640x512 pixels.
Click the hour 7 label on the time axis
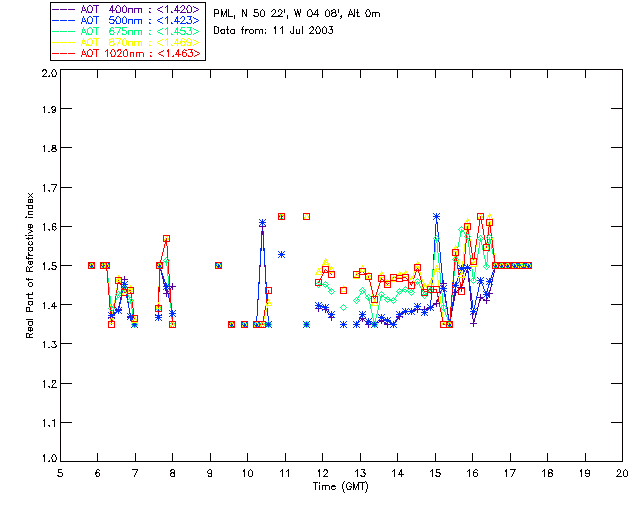[135, 473]
